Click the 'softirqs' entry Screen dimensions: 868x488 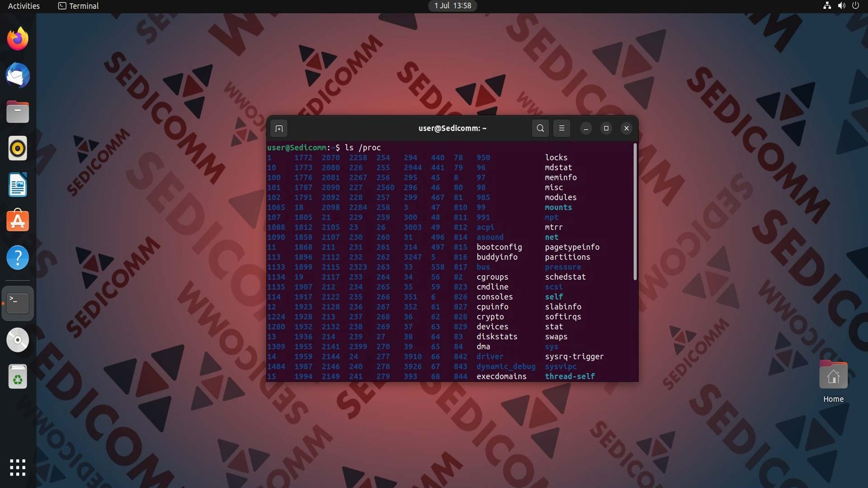tap(563, 317)
